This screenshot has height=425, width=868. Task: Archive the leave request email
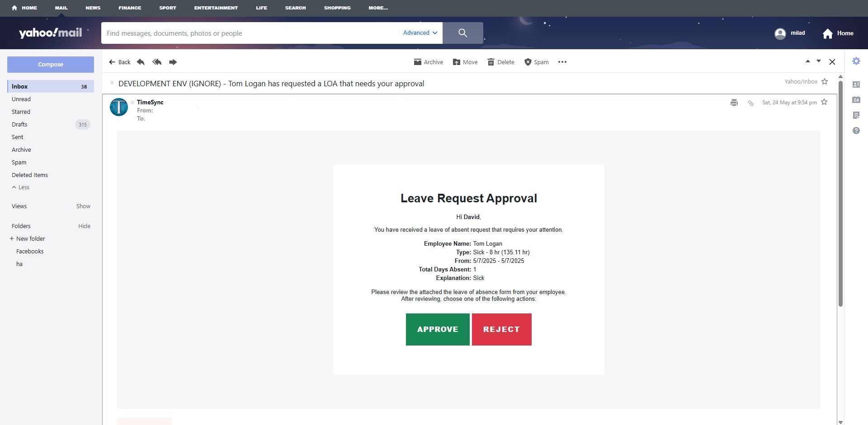tap(428, 62)
